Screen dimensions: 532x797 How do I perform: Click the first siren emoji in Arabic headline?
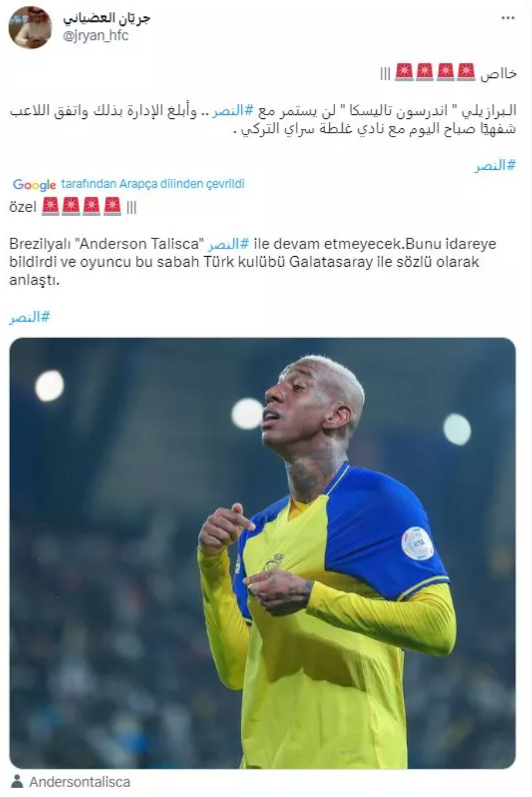pos(465,72)
